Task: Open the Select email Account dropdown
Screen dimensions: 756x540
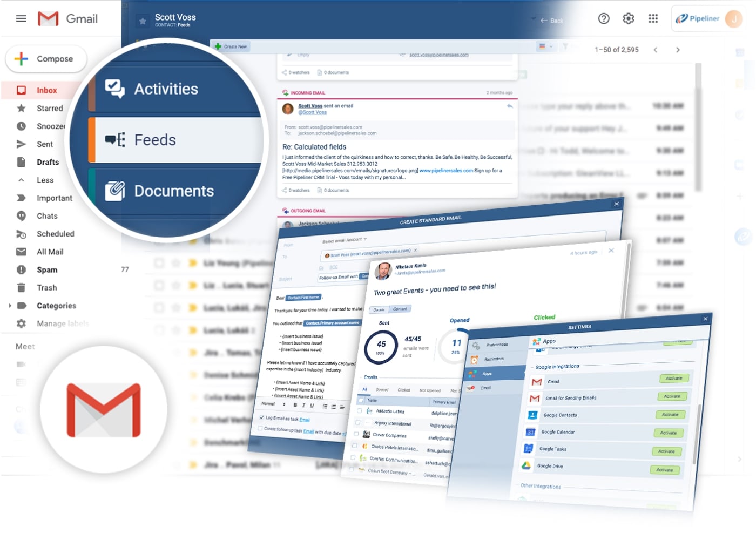Action: point(345,239)
